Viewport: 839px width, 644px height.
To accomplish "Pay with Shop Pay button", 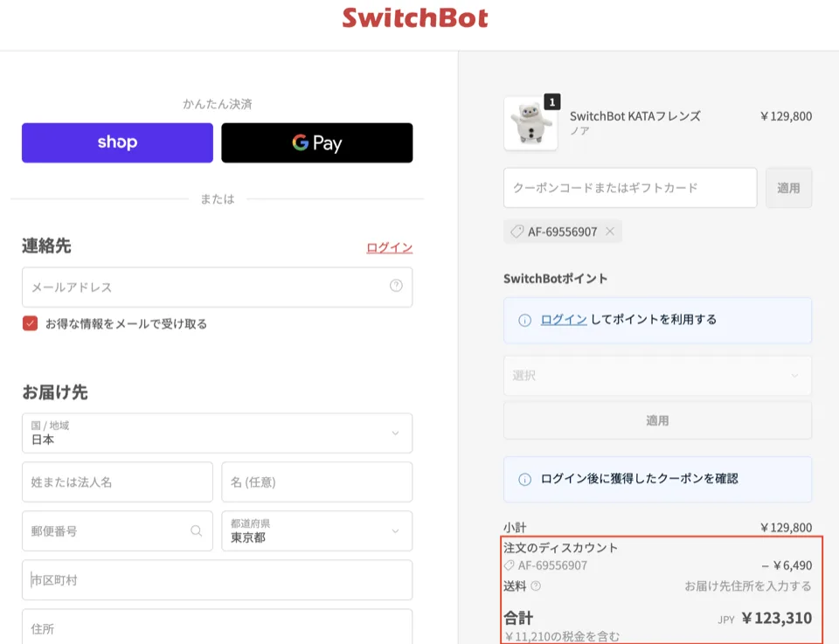I will [117, 142].
